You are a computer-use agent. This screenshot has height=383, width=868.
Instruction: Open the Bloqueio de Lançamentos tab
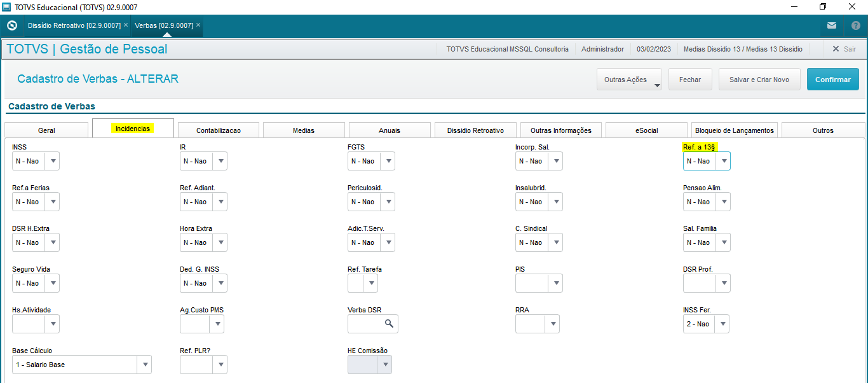coord(735,130)
